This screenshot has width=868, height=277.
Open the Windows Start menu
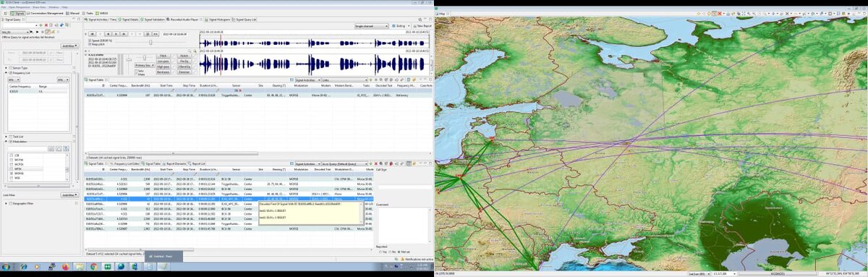tap(6, 266)
